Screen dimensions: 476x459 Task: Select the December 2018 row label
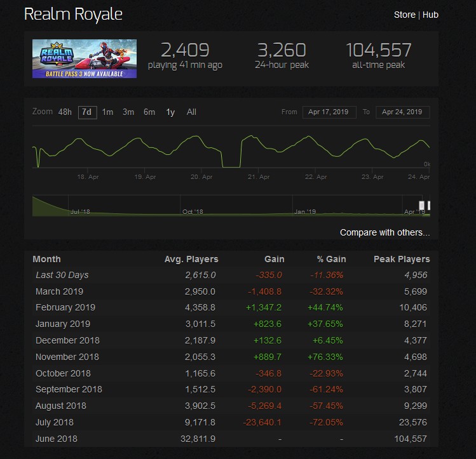[x=67, y=340]
